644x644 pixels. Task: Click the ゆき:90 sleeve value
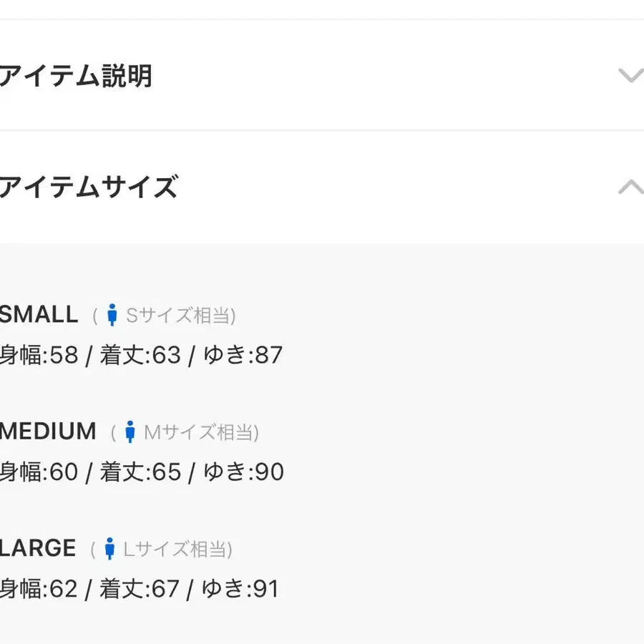tap(244, 472)
